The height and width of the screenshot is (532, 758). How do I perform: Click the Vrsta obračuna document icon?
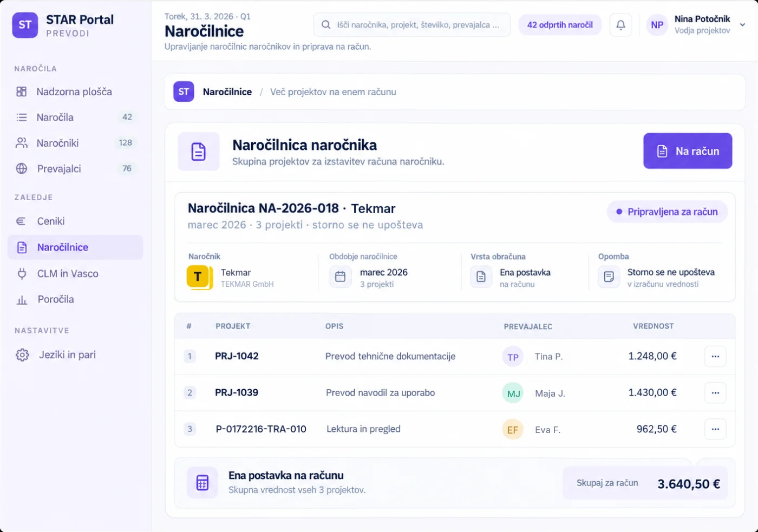[481, 277]
